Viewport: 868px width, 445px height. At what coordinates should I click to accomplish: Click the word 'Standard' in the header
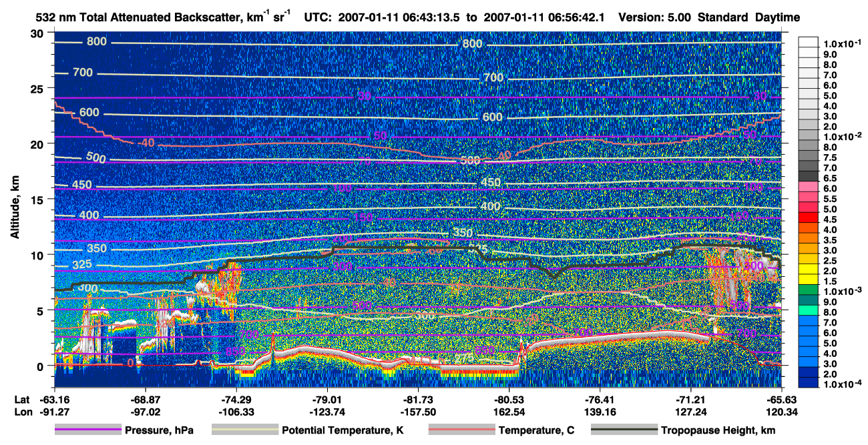point(724,18)
